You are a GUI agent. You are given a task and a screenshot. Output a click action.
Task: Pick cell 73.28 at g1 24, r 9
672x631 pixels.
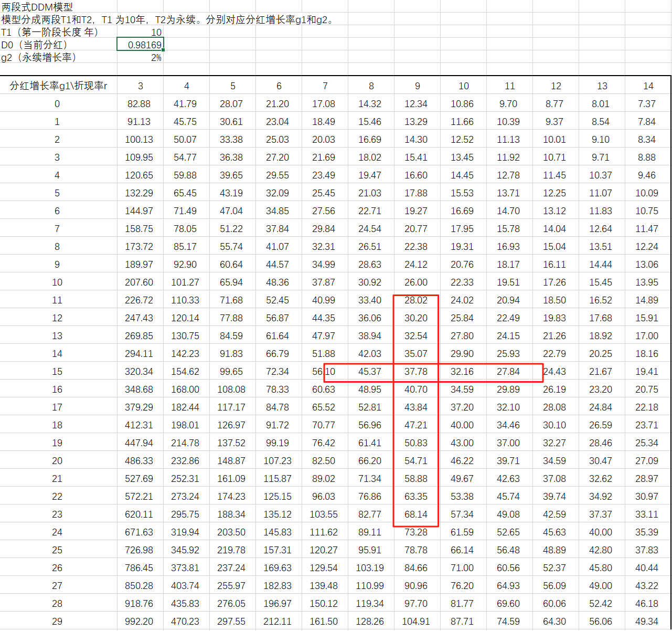coord(418,532)
